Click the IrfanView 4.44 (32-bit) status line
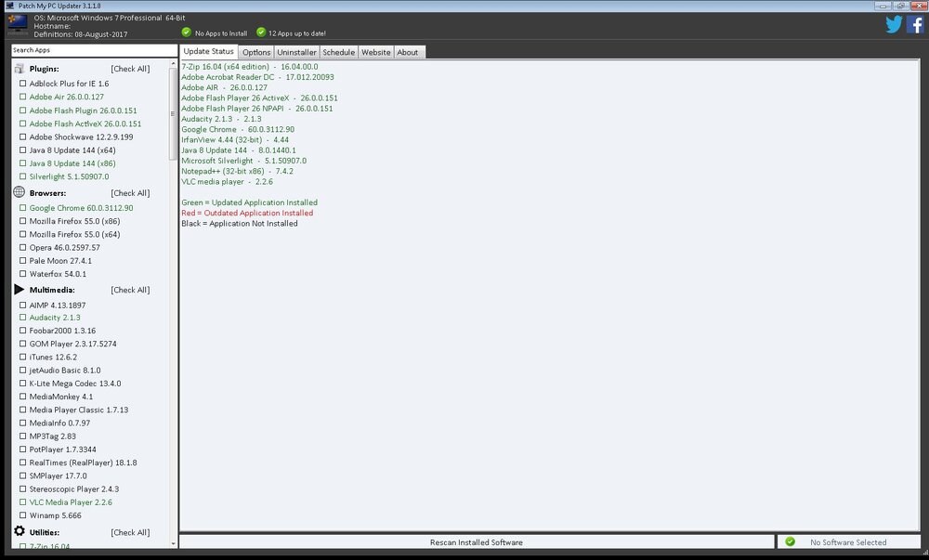 pos(235,139)
